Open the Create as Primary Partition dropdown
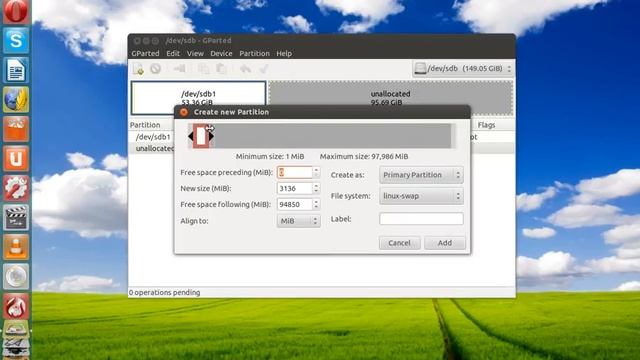Viewport: 640px width, 360px height. (x=421, y=175)
